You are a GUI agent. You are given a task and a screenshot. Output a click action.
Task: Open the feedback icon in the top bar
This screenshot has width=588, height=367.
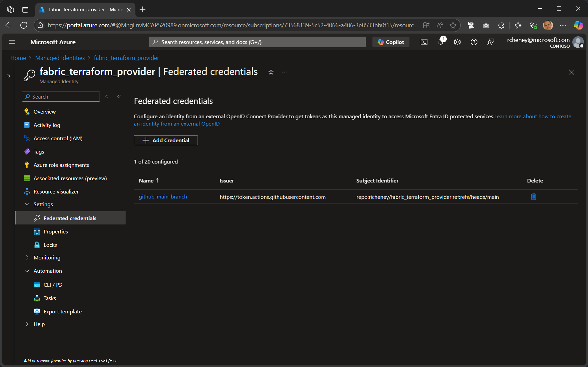tap(491, 42)
